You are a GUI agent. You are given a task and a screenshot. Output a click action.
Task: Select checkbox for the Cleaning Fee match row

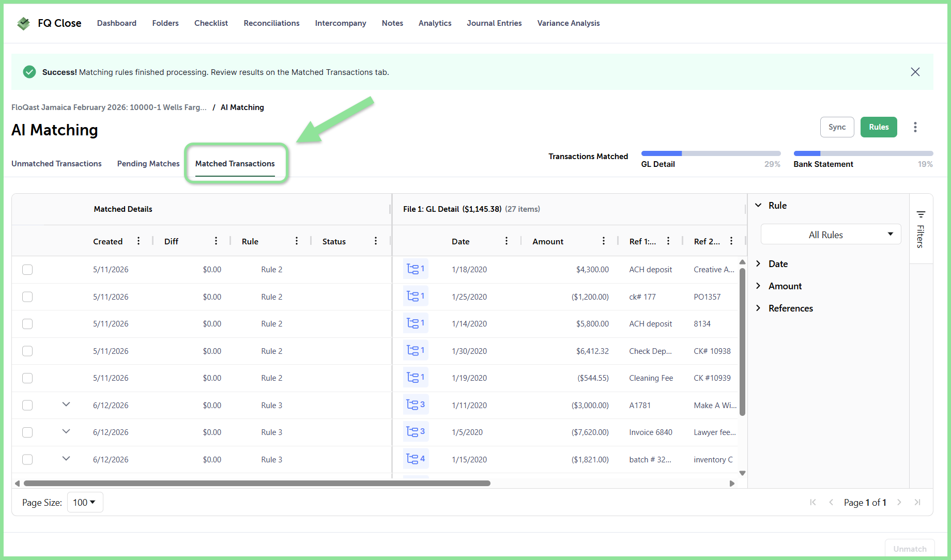pyautogui.click(x=27, y=378)
